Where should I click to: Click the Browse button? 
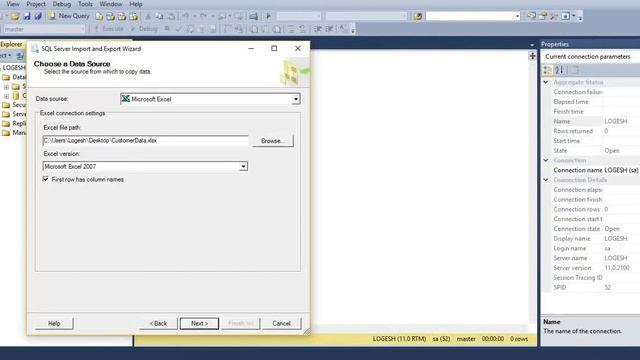(273, 141)
